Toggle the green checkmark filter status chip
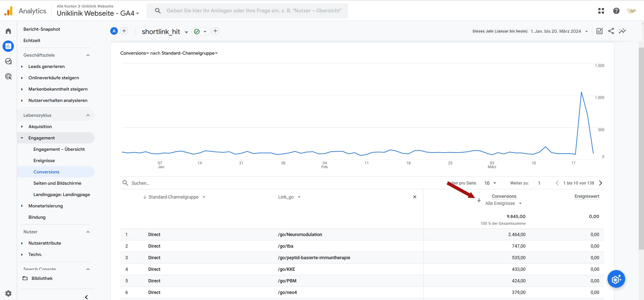This screenshot has width=644, height=300. pos(201,31)
